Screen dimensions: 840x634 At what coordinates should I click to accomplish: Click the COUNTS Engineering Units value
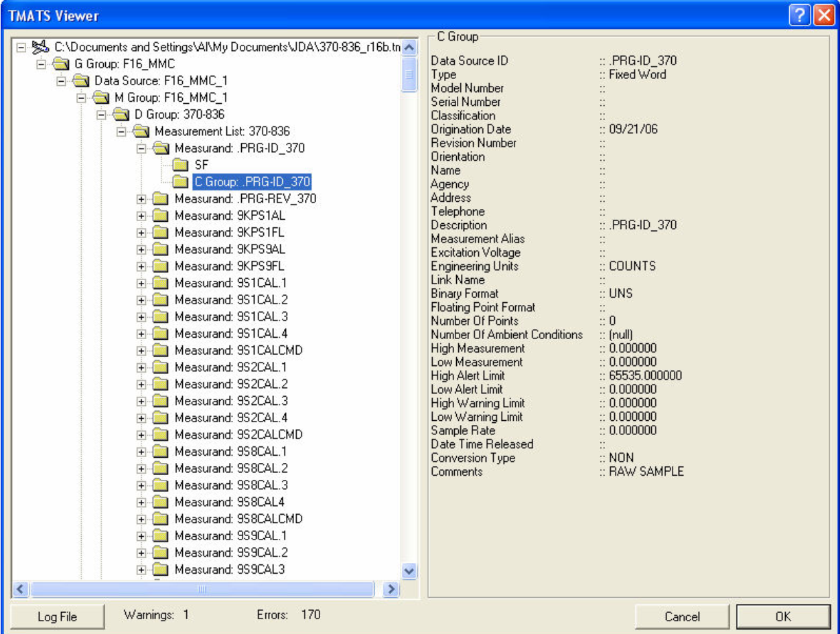[x=632, y=266]
